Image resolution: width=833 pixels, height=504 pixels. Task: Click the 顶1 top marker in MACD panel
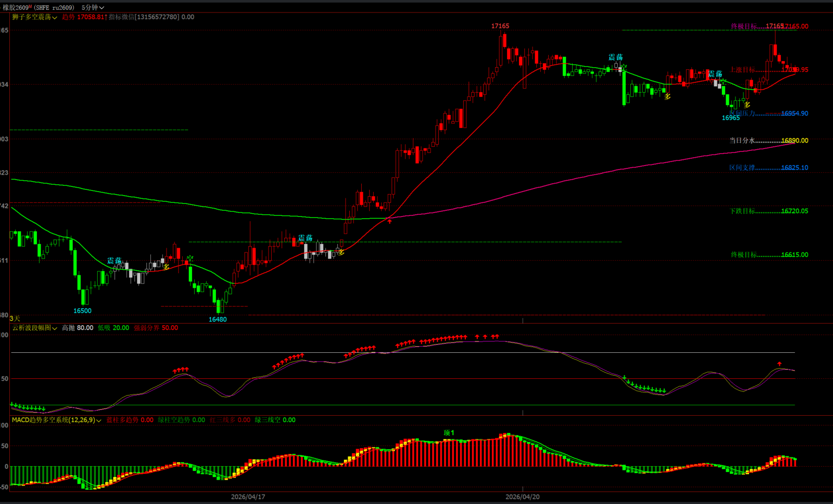(448, 433)
